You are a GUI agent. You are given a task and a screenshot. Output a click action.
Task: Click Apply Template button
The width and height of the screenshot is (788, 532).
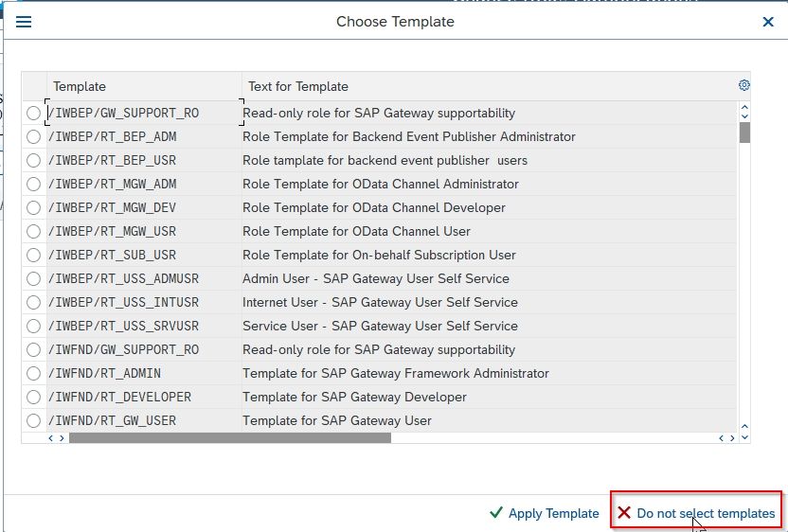click(x=545, y=513)
